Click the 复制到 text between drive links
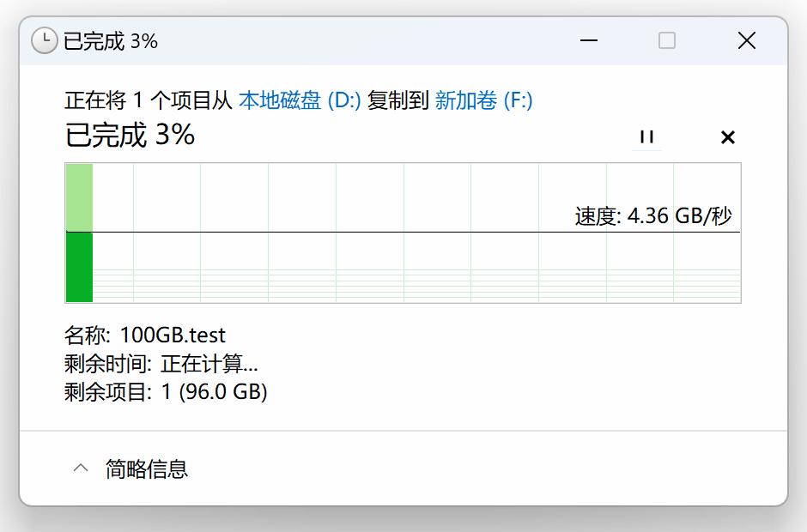Screen dimensions: 807x532 (x=398, y=100)
